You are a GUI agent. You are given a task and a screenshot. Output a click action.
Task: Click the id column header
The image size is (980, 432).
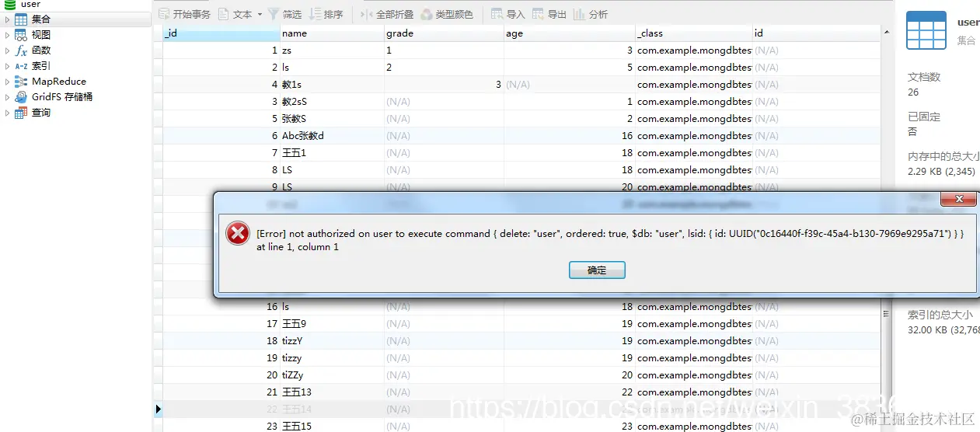click(816, 33)
